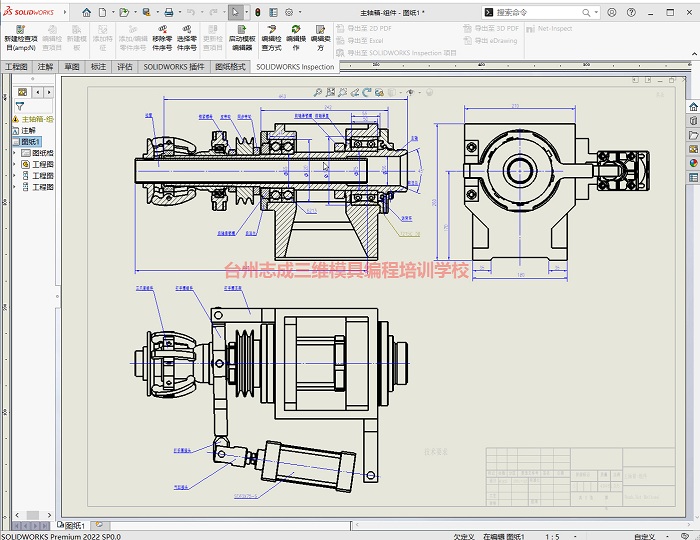Click the FeatureManager tree tab icon
The image size is (700, 540).
[x=22, y=92]
